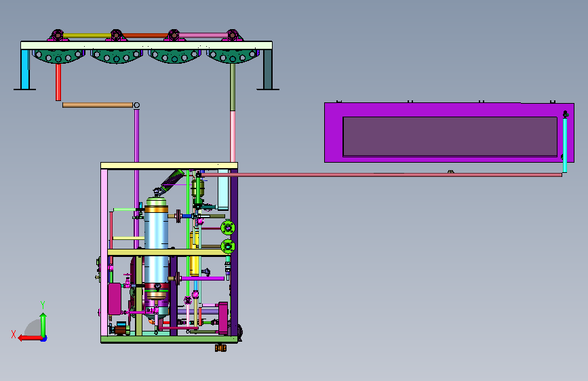Viewport: 588px width, 381px height.
Task: Pick the lower green round flange on the skid
Action: (x=228, y=246)
